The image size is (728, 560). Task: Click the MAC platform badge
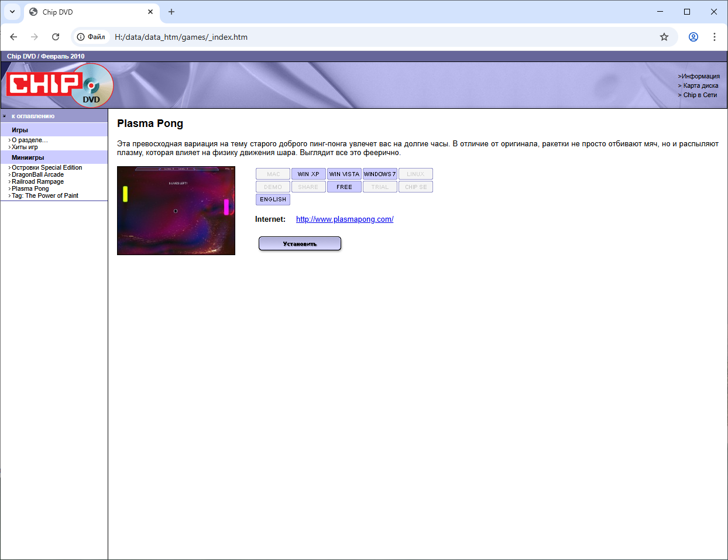click(273, 174)
